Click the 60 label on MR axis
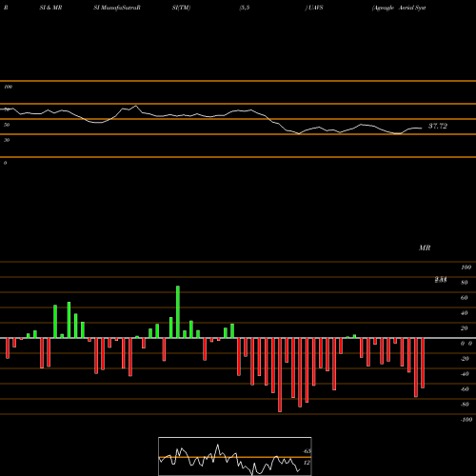 click(x=465, y=298)
